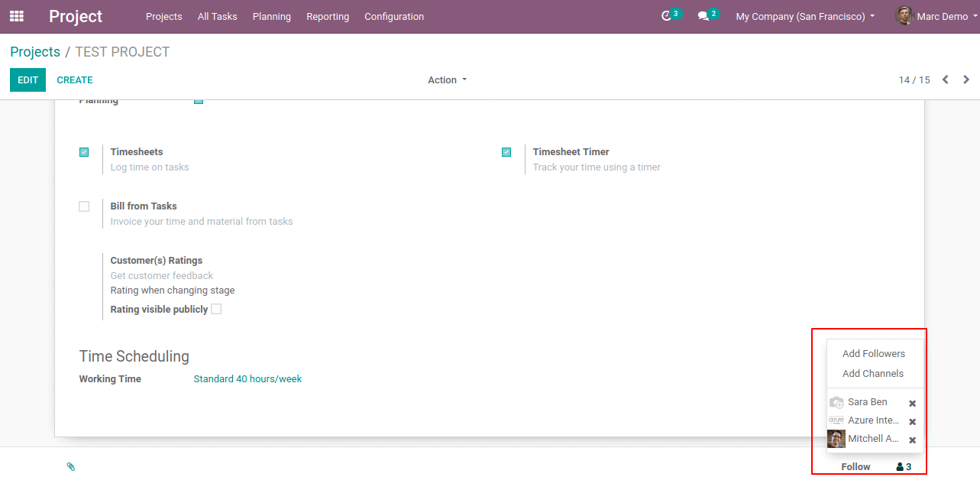980x487 pixels.
Task: Click the CREATE button
Action: click(75, 80)
